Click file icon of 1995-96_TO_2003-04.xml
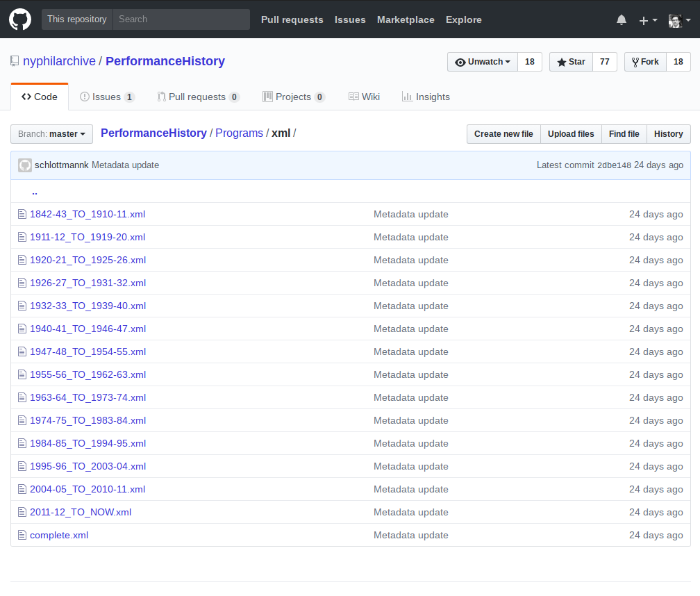Screen dimensions: 700x596 point(22,466)
